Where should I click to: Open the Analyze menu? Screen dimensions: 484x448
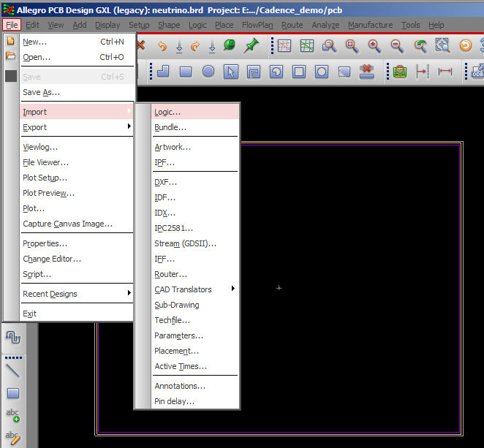pyautogui.click(x=325, y=25)
